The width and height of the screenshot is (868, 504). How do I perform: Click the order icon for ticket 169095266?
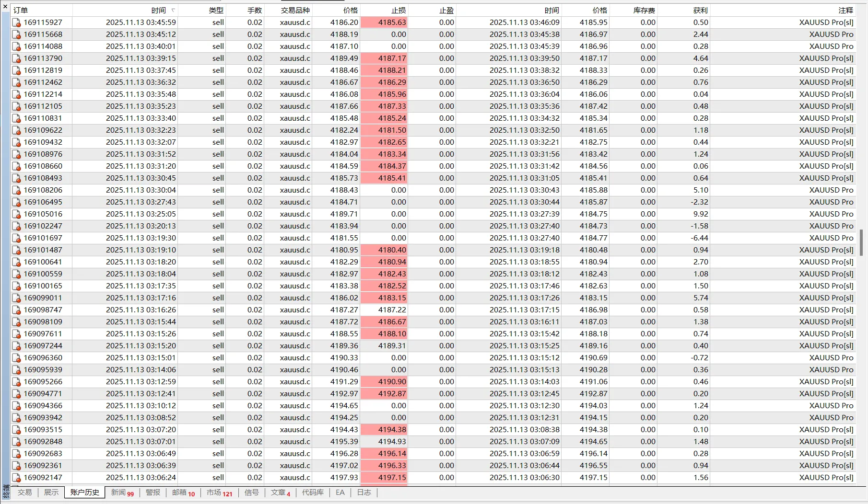[16, 382]
